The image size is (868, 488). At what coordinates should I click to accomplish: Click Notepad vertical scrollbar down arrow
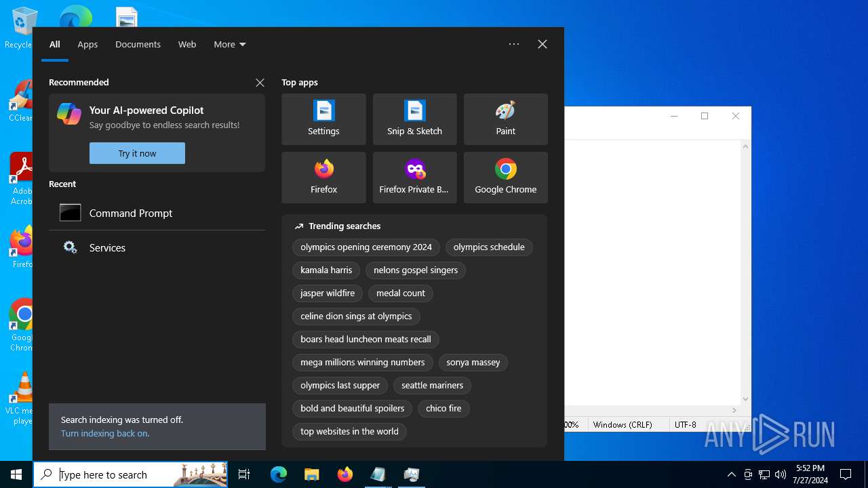[745, 399]
